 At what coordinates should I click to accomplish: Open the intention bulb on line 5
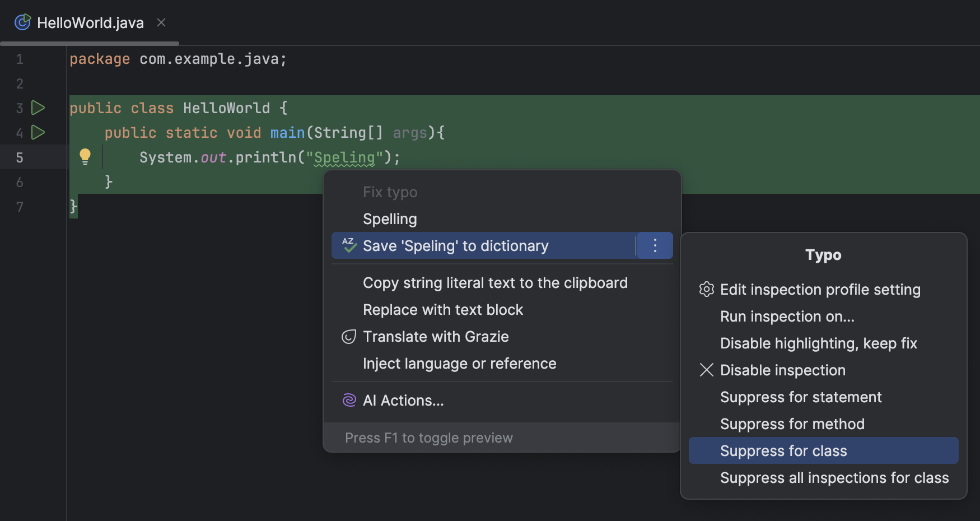click(x=85, y=156)
